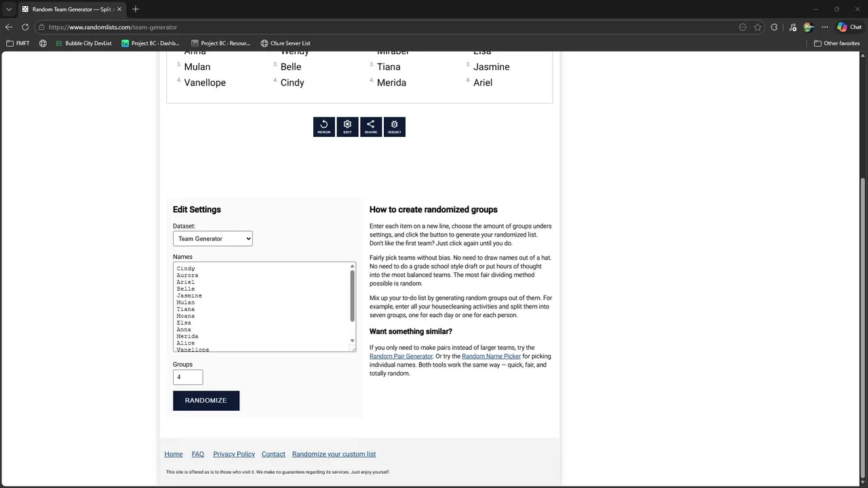Open the FAQ footer link
The image size is (868, 488).
pyautogui.click(x=198, y=454)
